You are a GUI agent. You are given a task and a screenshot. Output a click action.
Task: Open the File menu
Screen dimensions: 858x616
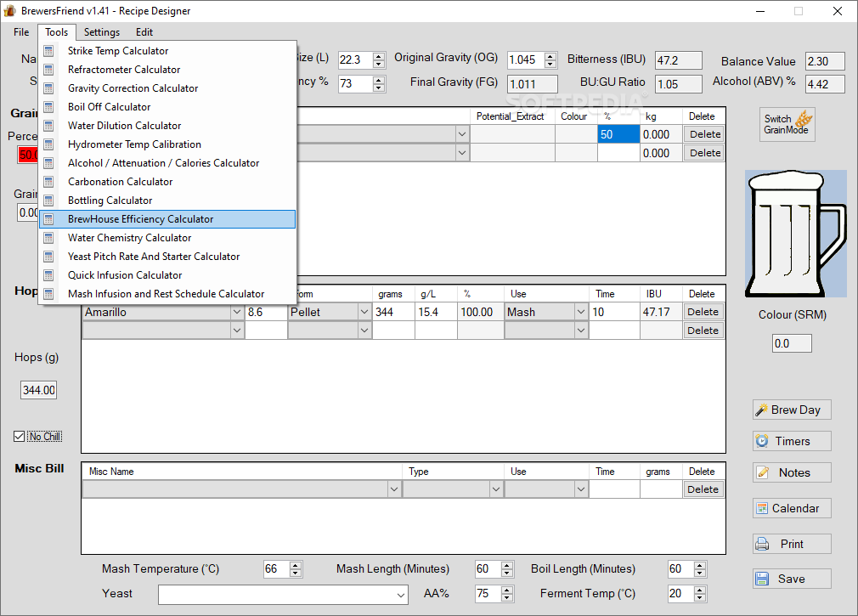click(x=21, y=32)
